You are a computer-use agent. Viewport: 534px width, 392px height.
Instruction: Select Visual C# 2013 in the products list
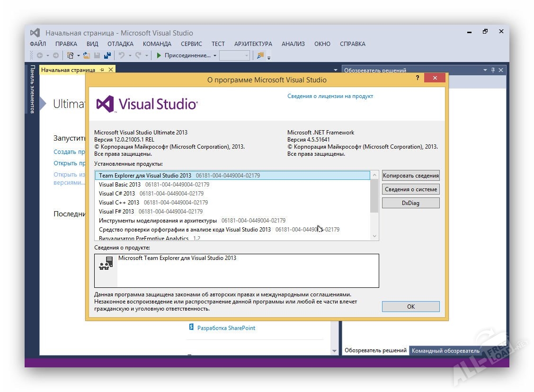pyautogui.click(x=117, y=194)
